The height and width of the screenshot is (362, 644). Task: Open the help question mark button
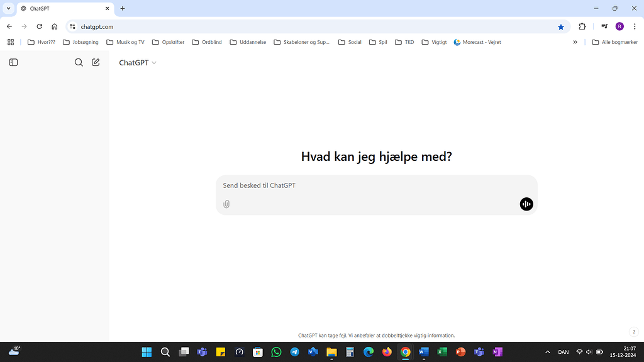(634, 332)
